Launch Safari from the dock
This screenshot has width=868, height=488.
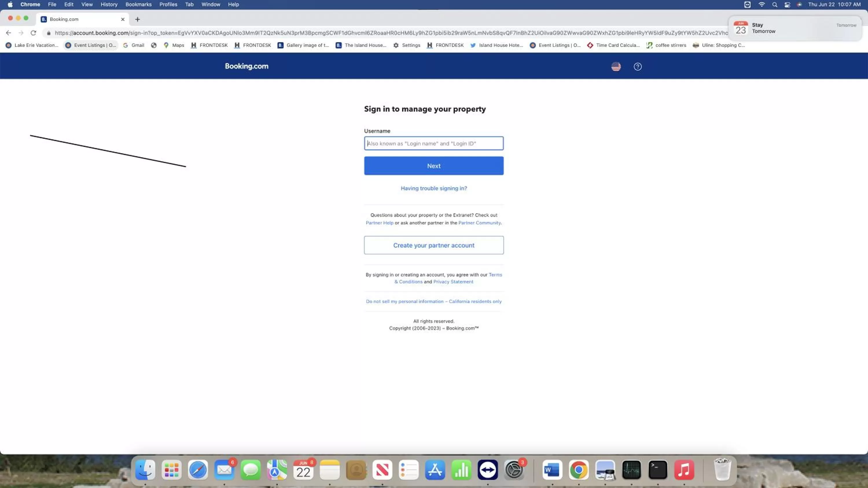pyautogui.click(x=198, y=470)
